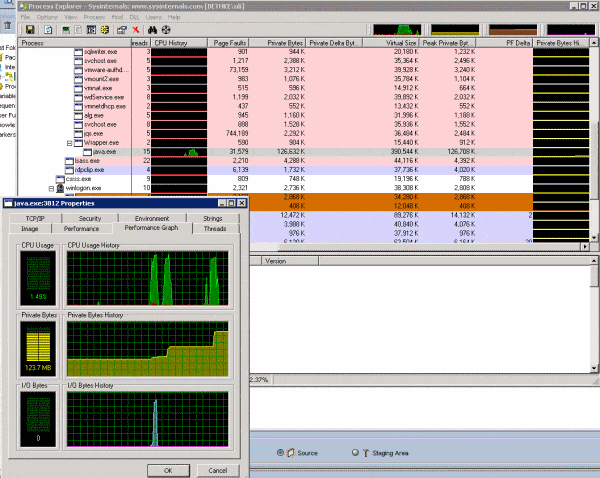Select the Source radio button

point(280,453)
